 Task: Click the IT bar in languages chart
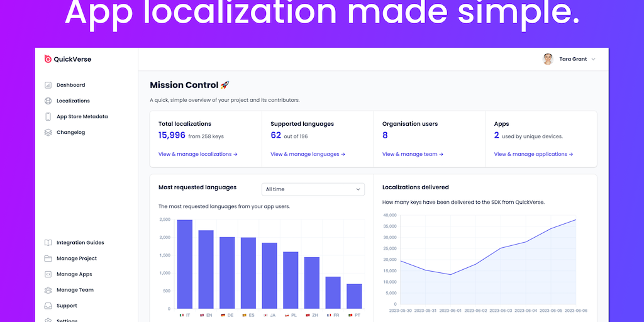click(x=185, y=264)
